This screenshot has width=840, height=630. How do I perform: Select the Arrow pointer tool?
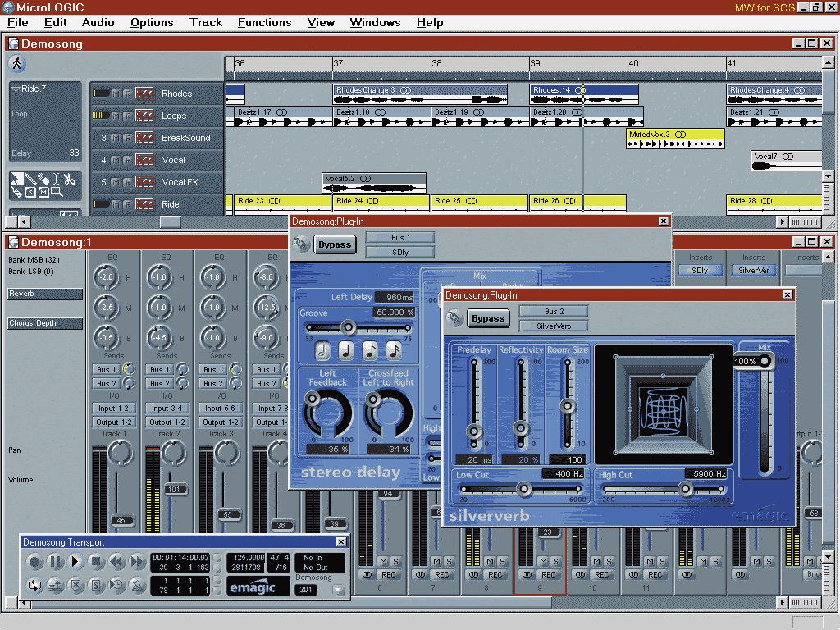click(16, 180)
